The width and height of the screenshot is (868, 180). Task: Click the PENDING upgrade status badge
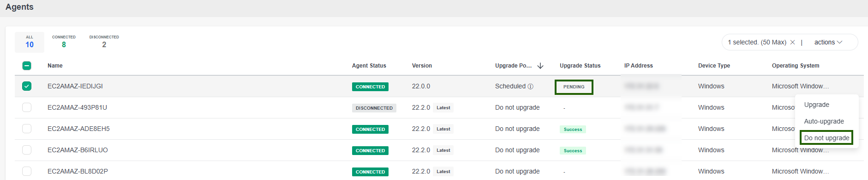pyautogui.click(x=574, y=87)
